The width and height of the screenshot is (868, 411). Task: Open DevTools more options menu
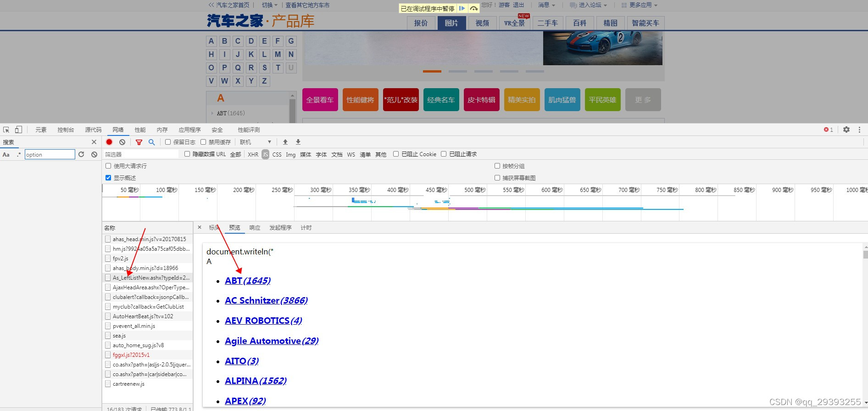859,130
